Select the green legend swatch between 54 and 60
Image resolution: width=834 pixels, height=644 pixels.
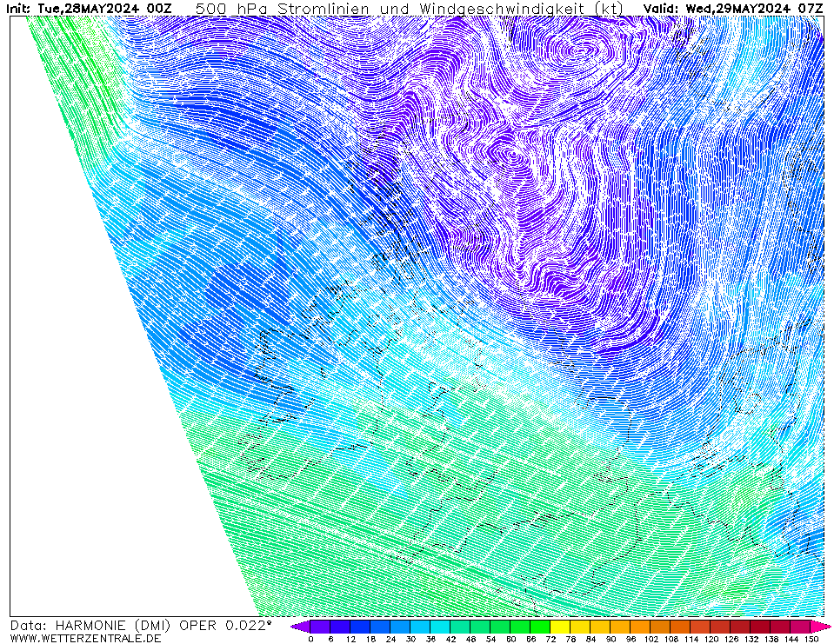tap(501, 627)
